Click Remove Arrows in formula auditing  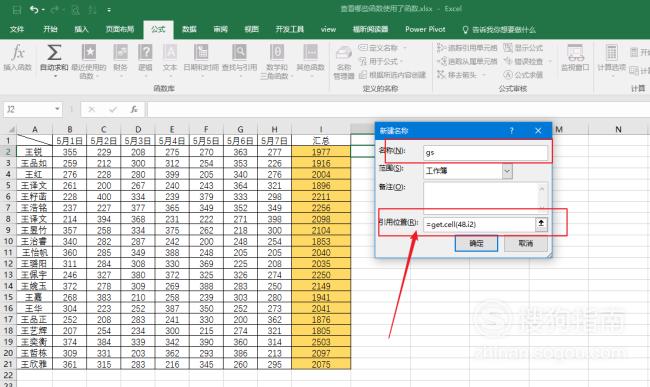[x=457, y=75]
